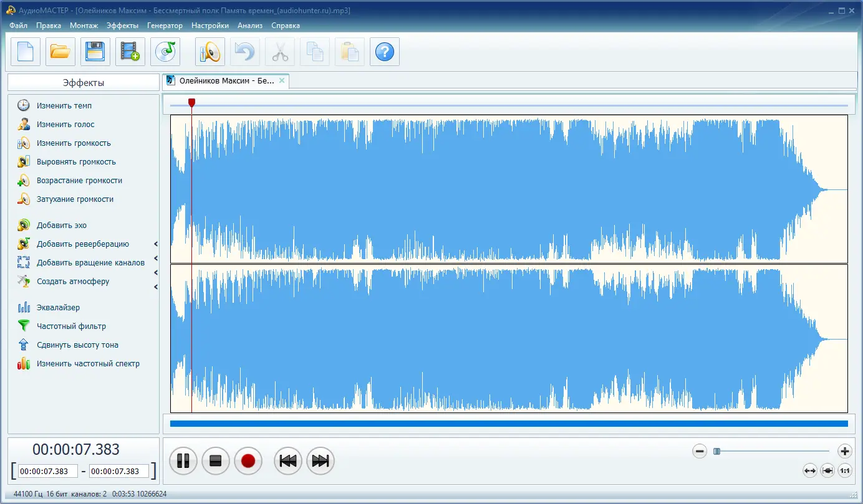Click the zoom slider handle
Screen dimensions: 863x504
(717, 452)
